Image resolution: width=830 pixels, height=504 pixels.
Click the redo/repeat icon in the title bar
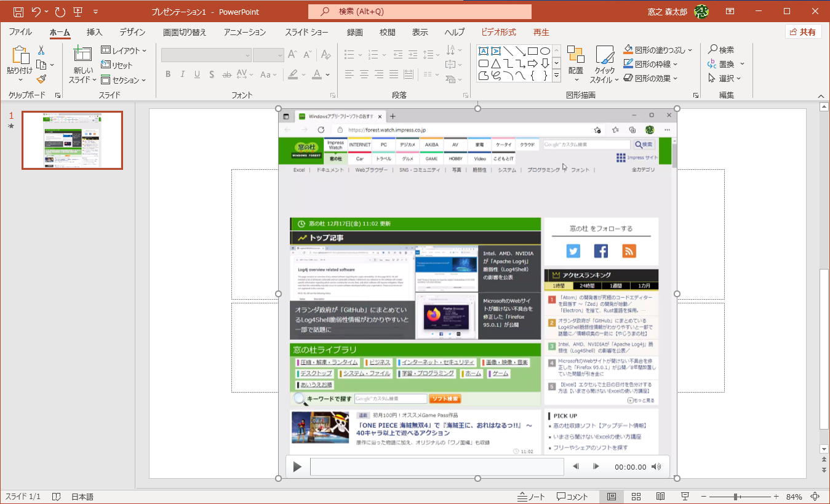coord(60,12)
